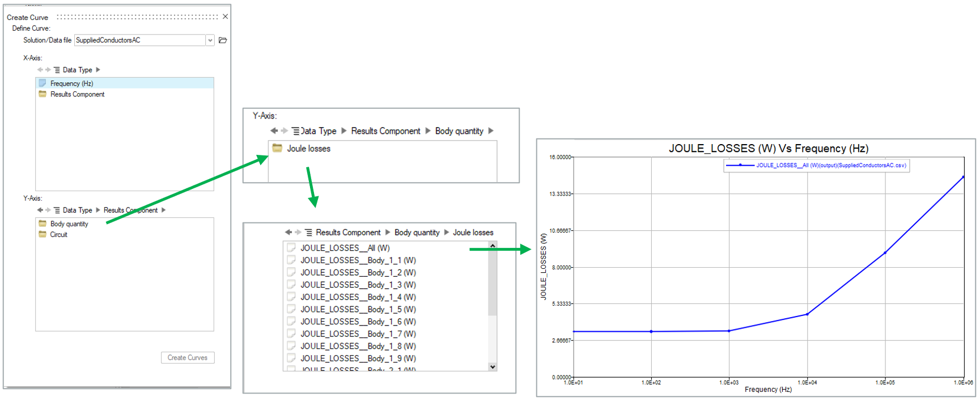Open the browse data file folder icon
980x401 pixels.
coord(223,40)
